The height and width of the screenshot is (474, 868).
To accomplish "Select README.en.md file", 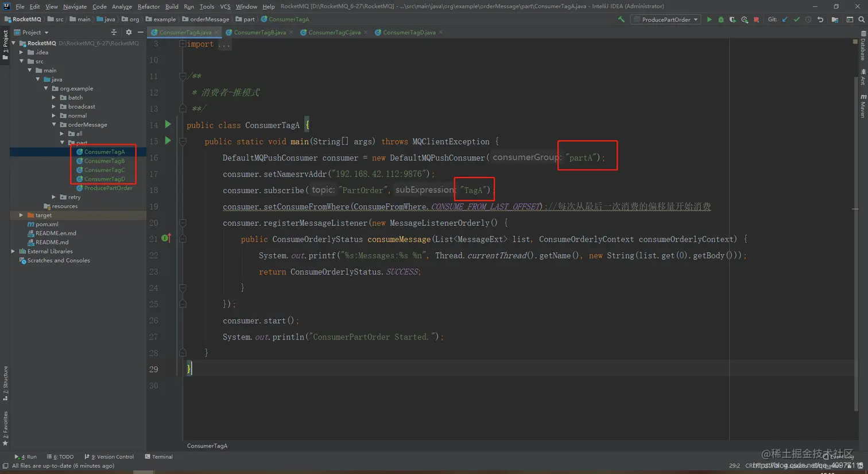I will pyautogui.click(x=56, y=233).
